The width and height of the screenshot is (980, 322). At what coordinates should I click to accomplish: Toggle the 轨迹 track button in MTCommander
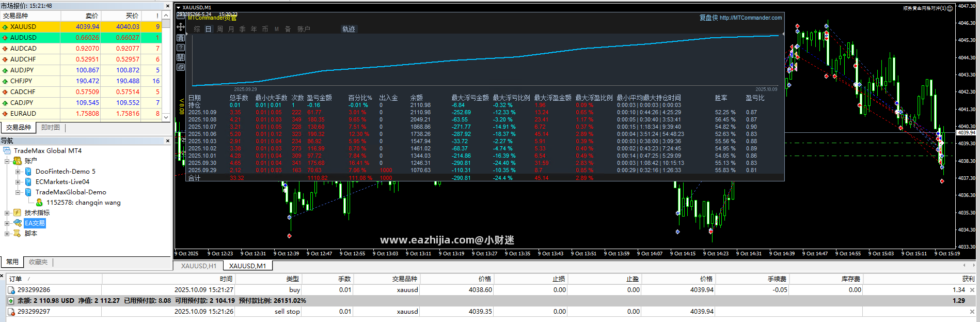[349, 29]
